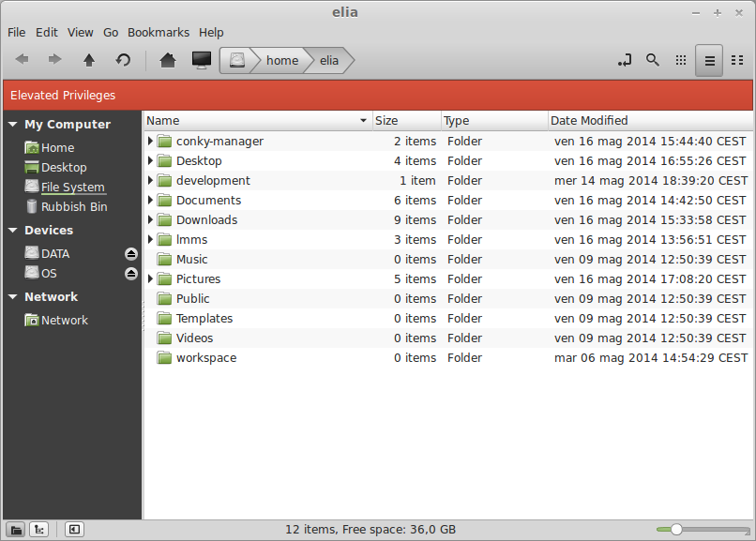Select the Public folder icon
The height and width of the screenshot is (541, 756).
pyautogui.click(x=164, y=299)
